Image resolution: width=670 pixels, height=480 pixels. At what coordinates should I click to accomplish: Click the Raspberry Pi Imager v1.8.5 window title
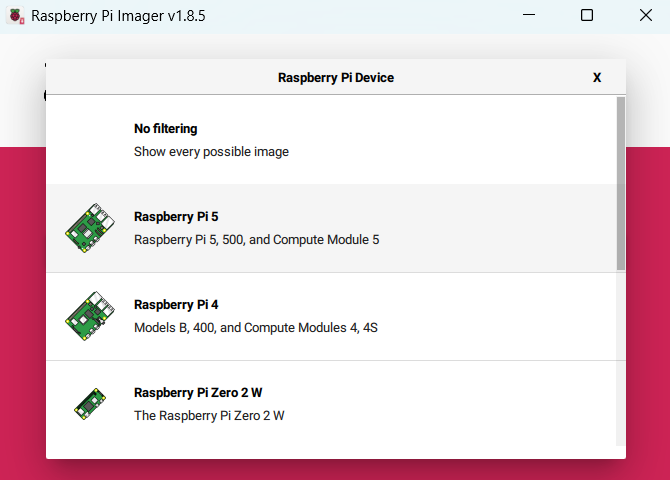[x=118, y=16]
